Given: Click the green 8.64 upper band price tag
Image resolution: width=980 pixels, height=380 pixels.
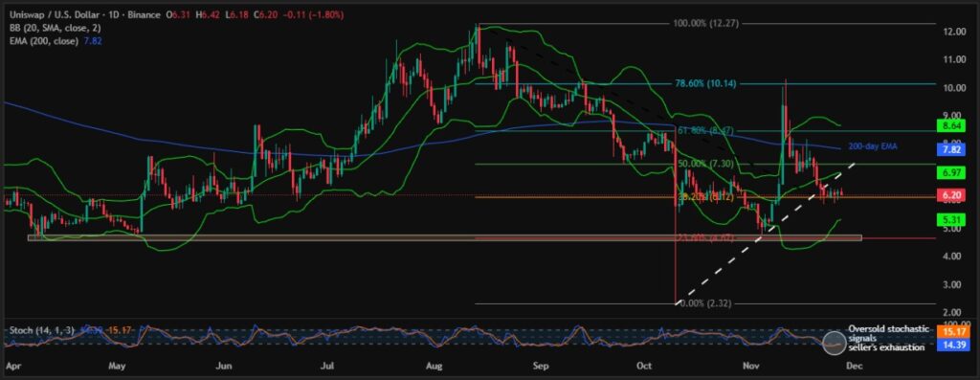Looking at the screenshot, I should click(950, 126).
